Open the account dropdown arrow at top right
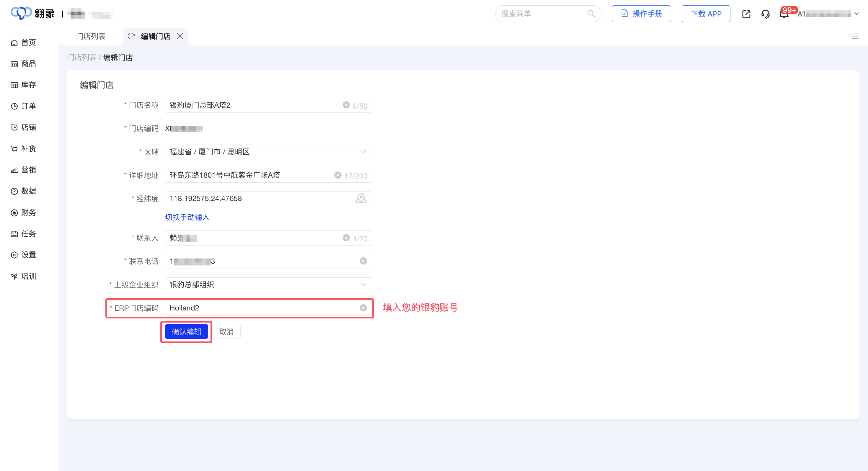This screenshot has height=471, width=868. (x=856, y=14)
